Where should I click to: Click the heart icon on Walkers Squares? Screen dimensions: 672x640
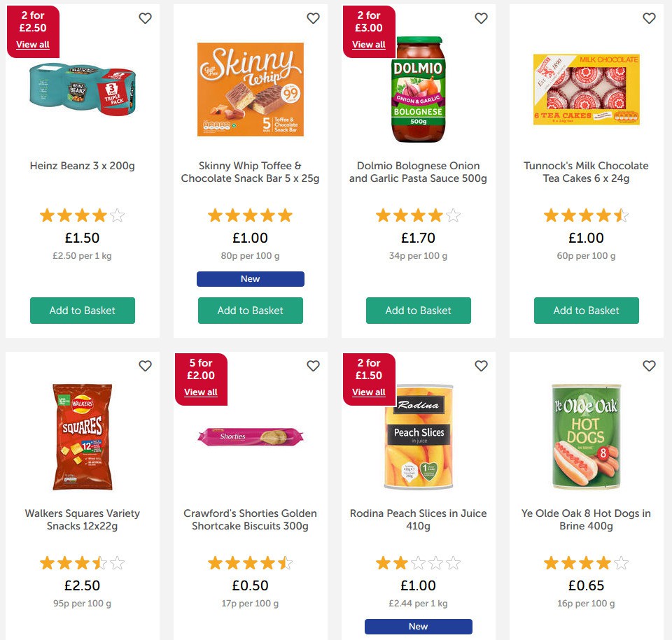[145, 366]
